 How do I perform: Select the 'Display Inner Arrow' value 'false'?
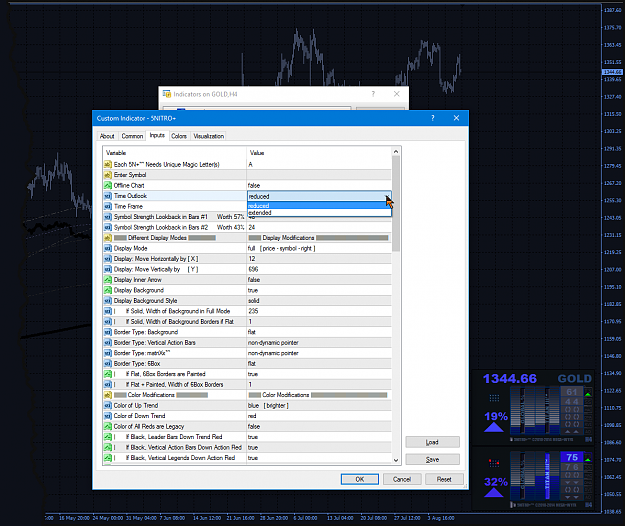pos(254,280)
